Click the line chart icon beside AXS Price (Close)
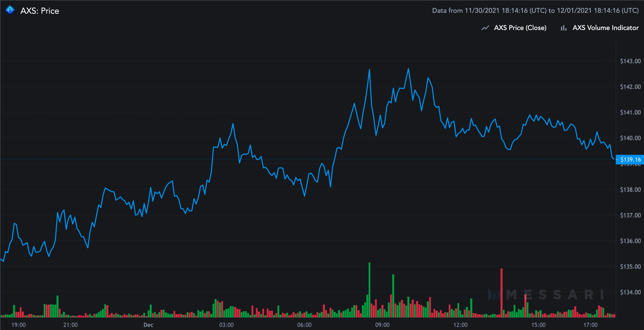 coord(485,28)
